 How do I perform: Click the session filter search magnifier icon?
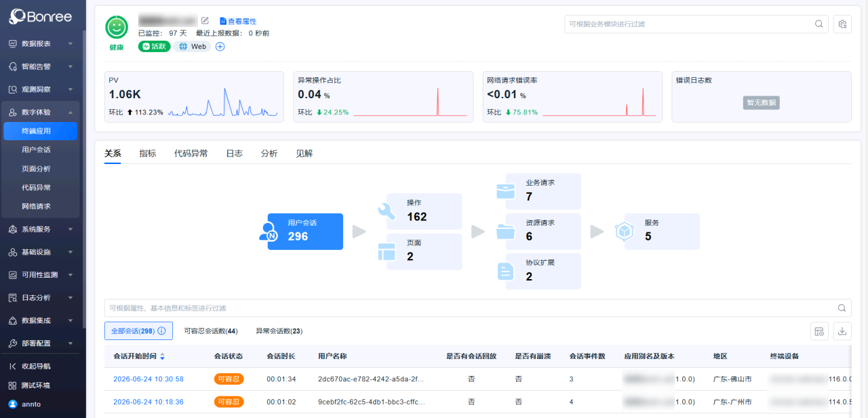[842, 308]
